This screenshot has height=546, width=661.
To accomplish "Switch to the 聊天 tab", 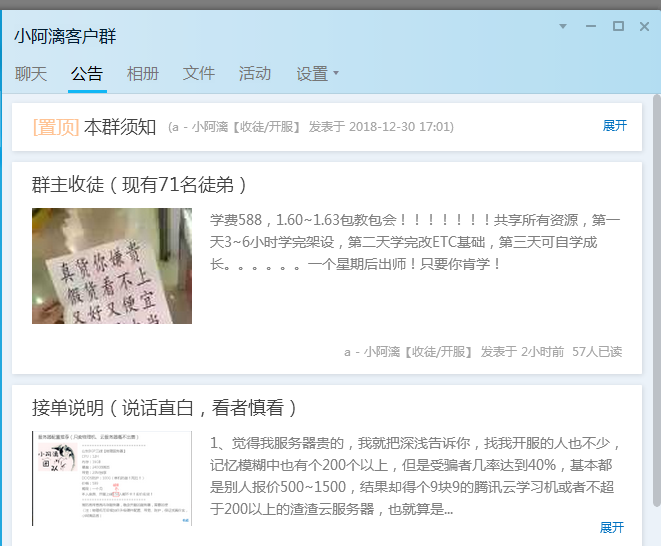I will pyautogui.click(x=31, y=73).
